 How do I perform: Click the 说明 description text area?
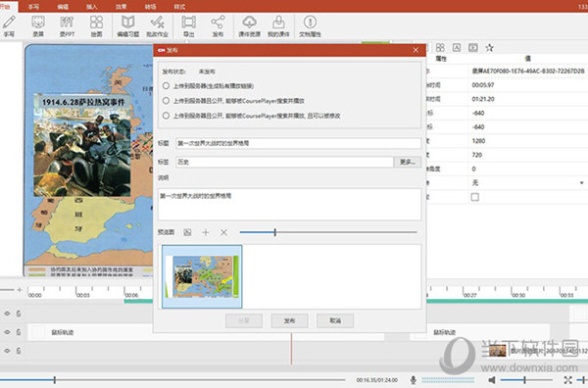pyautogui.click(x=289, y=205)
